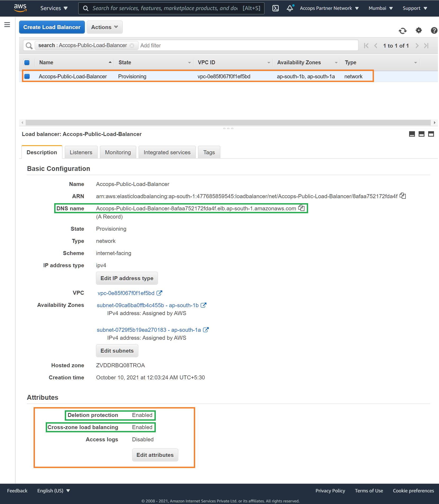Go to first page of results
This screenshot has height=504, width=439.
[x=366, y=46]
